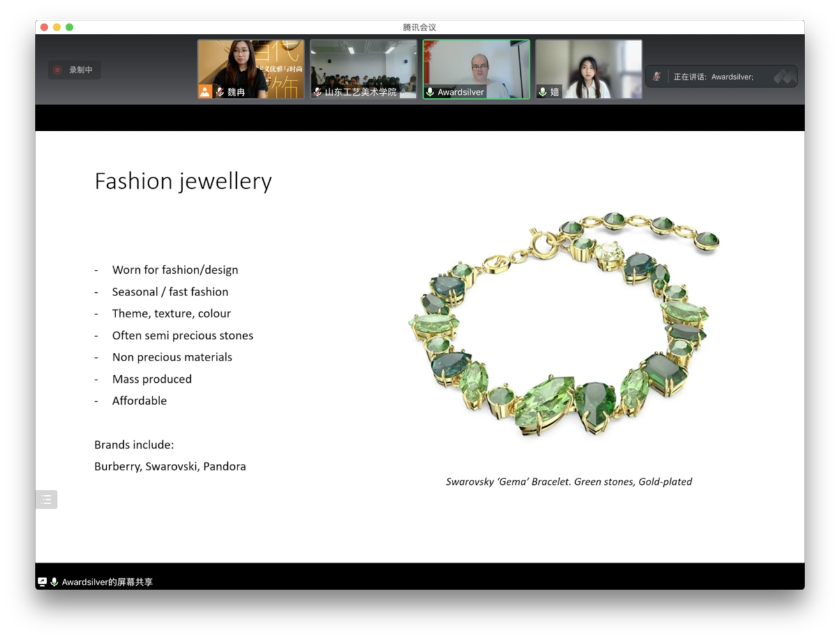840x640 pixels.
Task: Click the screen share icon at bottom left
Action: coord(42,582)
